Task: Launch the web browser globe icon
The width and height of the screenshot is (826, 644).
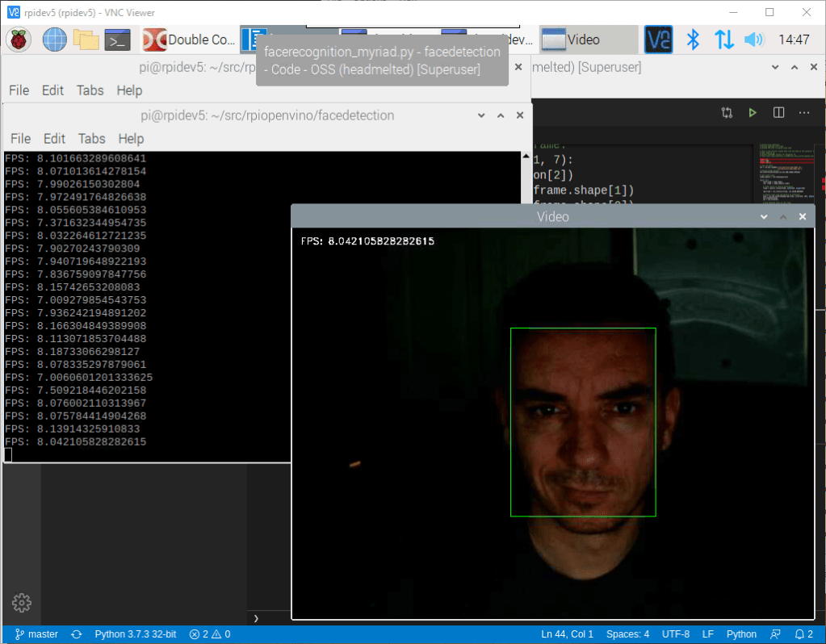Action: click(x=55, y=39)
